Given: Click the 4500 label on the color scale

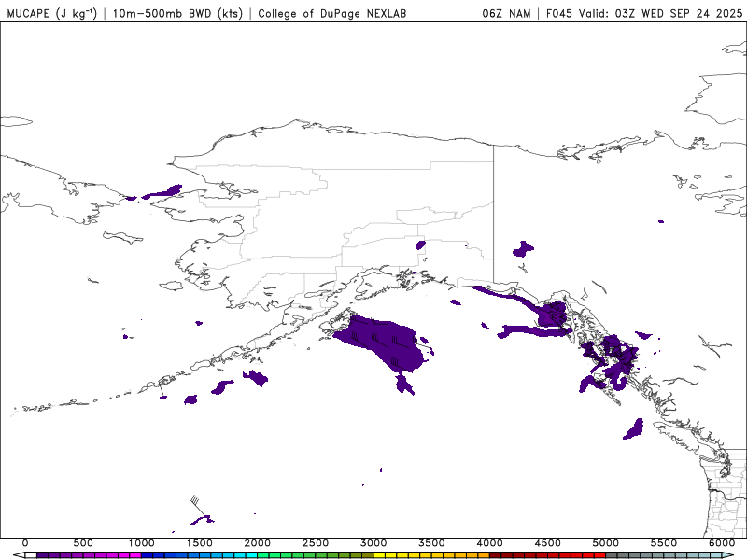Looking at the screenshot, I should (548, 543).
